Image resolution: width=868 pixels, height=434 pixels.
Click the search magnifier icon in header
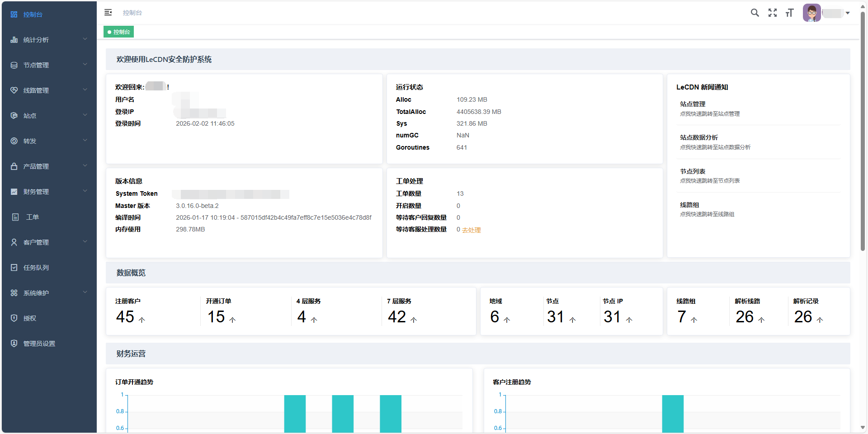click(x=755, y=13)
